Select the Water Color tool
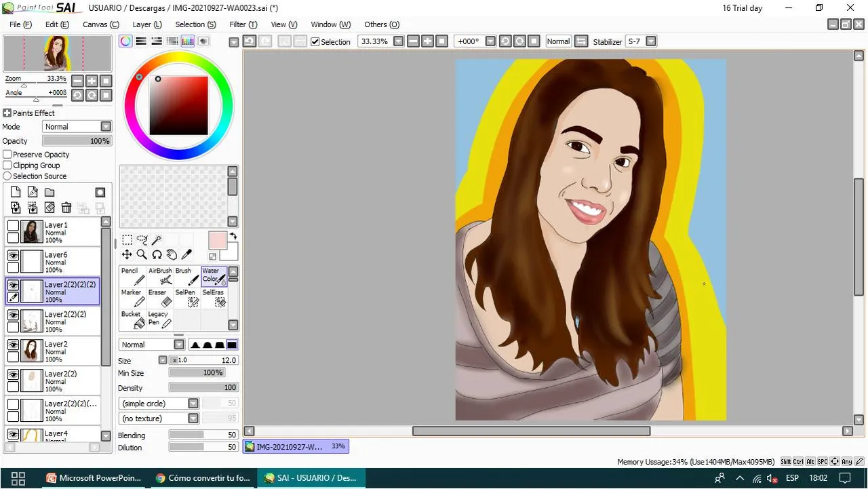This screenshot has width=868, height=489. click(x=214, y=276)
